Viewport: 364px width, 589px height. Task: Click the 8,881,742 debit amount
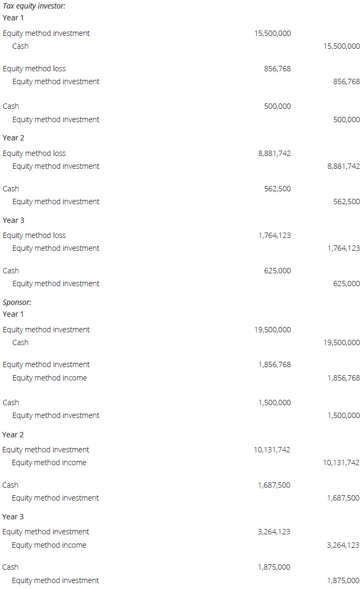[274, 153]
